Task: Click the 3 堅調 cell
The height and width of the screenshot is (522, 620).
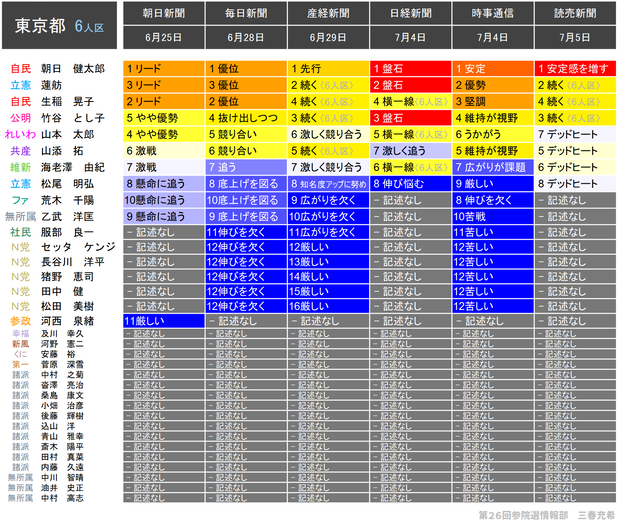Action: tap(493, 102)
